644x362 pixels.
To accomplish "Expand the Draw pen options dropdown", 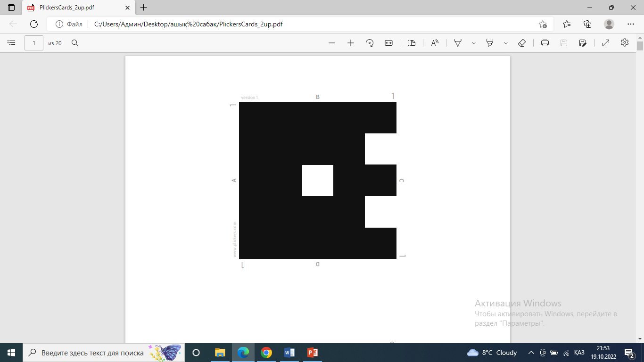I will pyautogui.click(x=474, y=43).
